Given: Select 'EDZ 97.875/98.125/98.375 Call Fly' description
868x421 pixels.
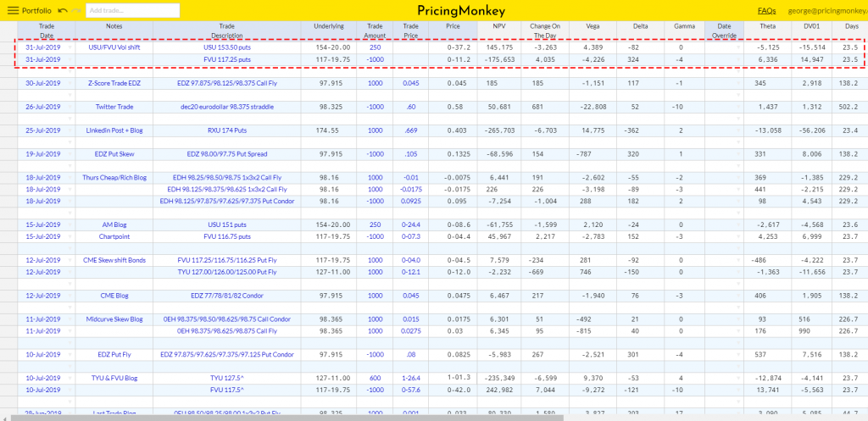Looking at the screenshot, I should pyautogui.click(x=227, y=83).
